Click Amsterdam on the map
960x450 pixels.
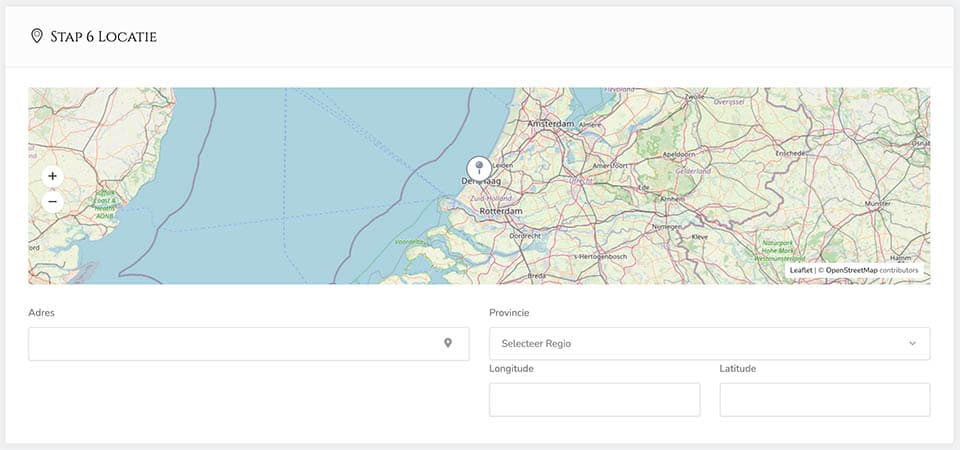[x=550, y=123]
